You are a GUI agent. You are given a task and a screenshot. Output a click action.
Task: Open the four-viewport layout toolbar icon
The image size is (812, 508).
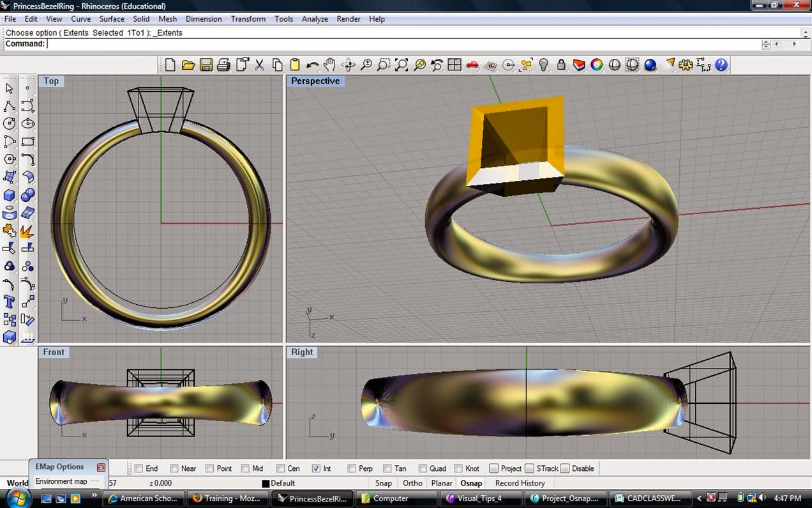tap(455, 65)
